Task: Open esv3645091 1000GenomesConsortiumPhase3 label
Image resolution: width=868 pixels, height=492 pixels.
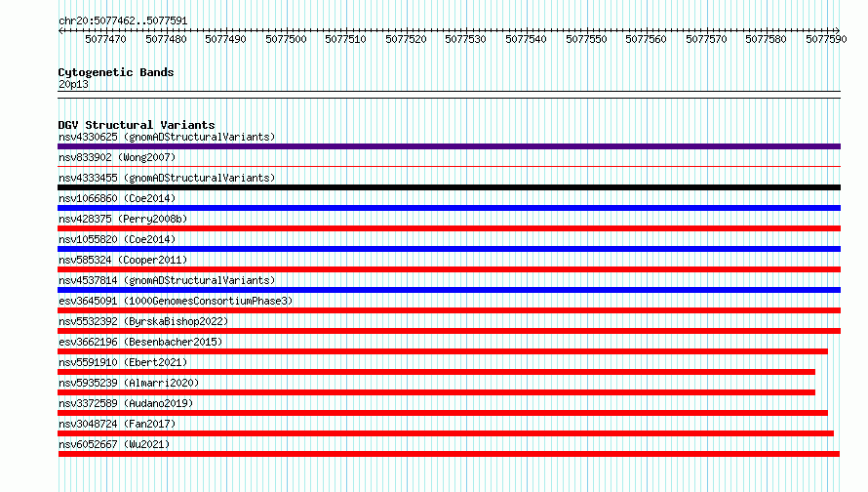Action: (176, 301)
